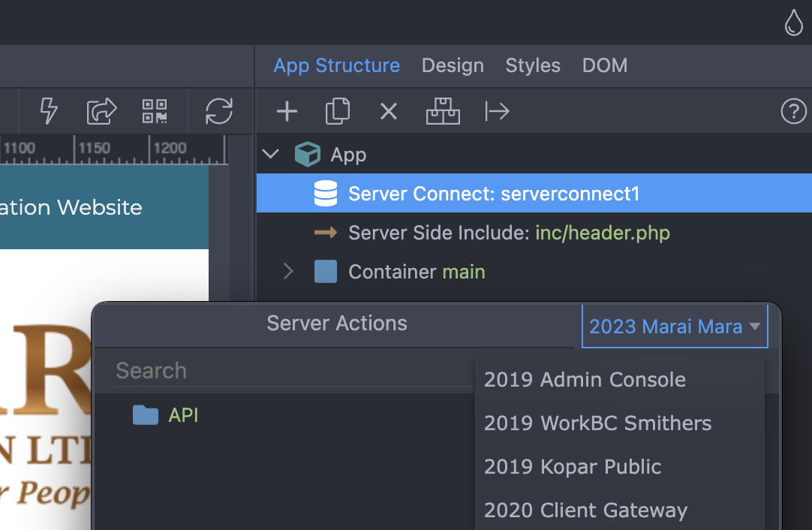This screenshot has width=812, height=530.
Task: Switch to the Design tab
Action: [453, 65]
